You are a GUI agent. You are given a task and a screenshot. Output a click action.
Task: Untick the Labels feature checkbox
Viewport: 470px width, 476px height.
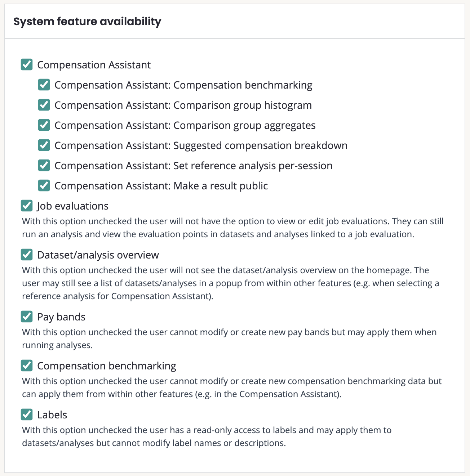pyautogui.click(x=27, y=415)
